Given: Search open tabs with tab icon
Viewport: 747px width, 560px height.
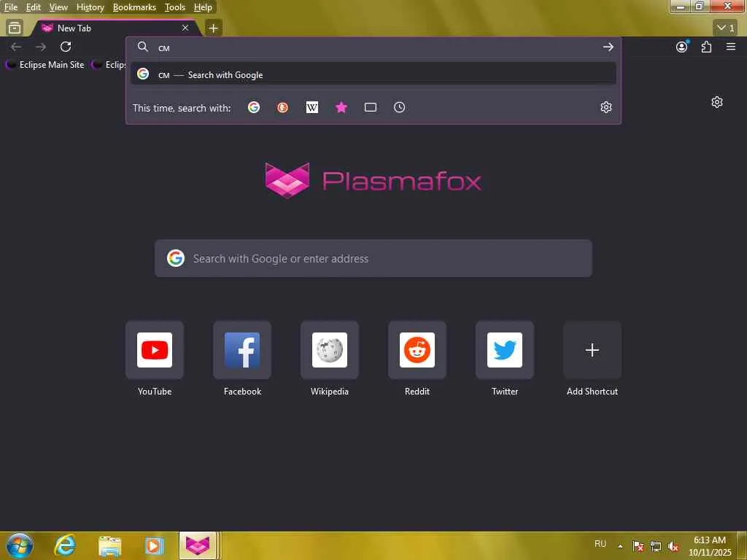Looking at the screenshot, I should pos(370,108).
